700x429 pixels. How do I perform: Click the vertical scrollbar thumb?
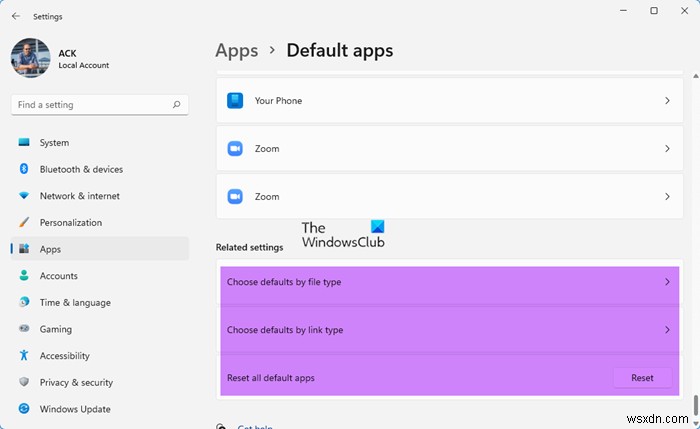(694, 410)
